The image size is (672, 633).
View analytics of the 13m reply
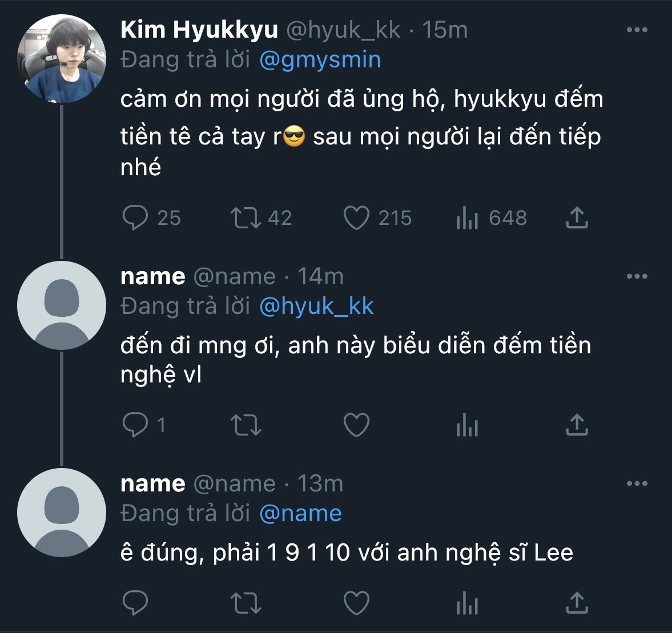tap(467, 603)
